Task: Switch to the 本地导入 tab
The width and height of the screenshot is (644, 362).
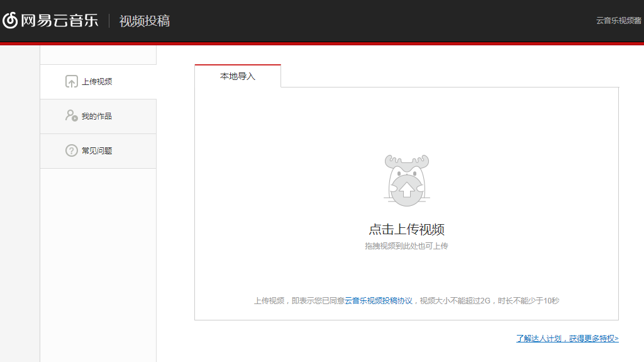Action: pyautogui.click(x=238, y=76)
